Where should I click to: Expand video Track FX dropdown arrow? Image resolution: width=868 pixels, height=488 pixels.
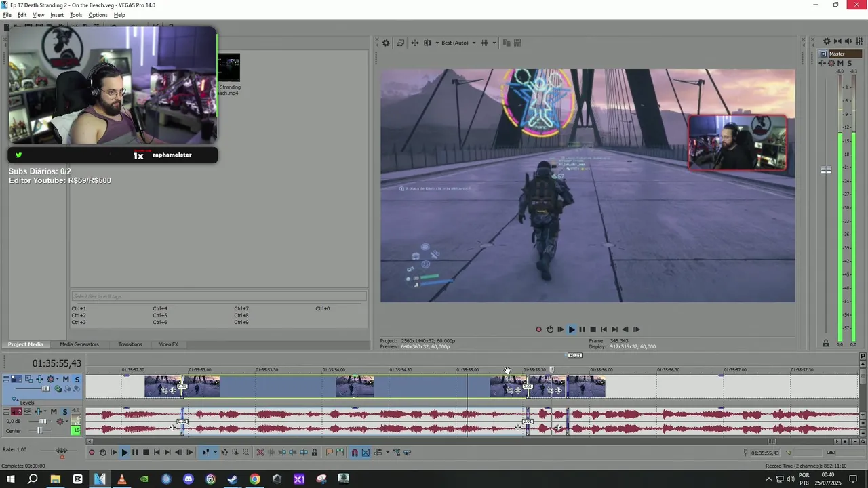pos(57,379)
